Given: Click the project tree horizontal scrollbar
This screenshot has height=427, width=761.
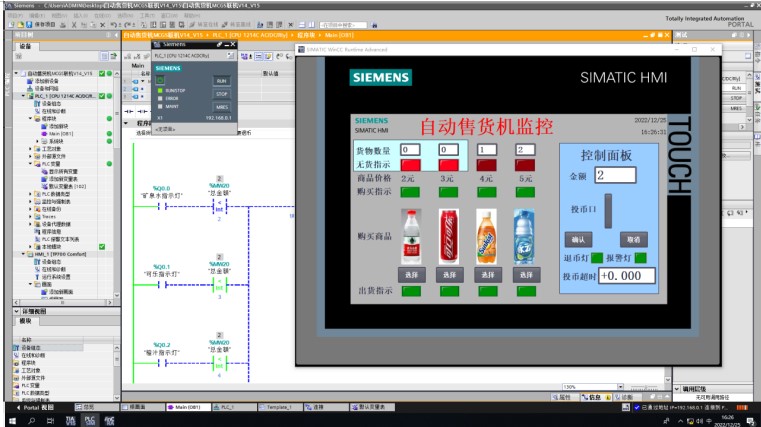Looking at the screenshot, I should point(63,302).
